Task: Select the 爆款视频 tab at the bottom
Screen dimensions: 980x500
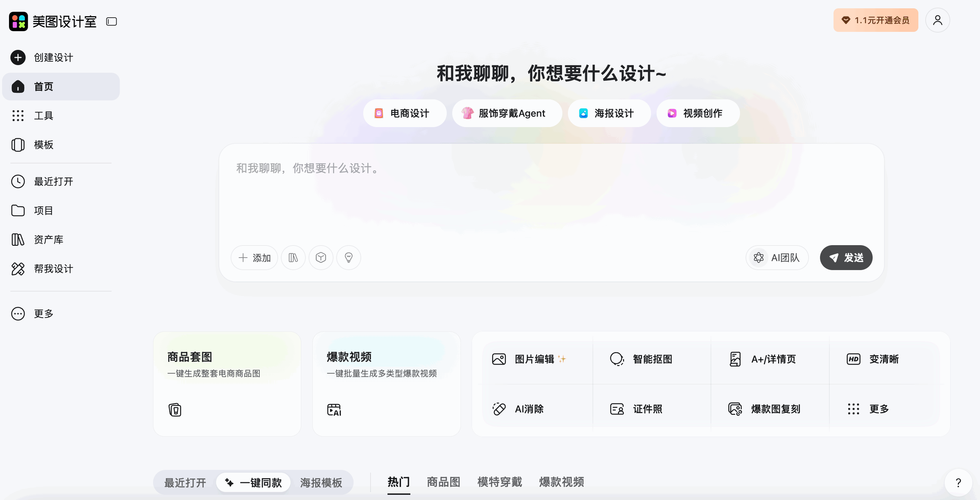Action: [562, 482]
